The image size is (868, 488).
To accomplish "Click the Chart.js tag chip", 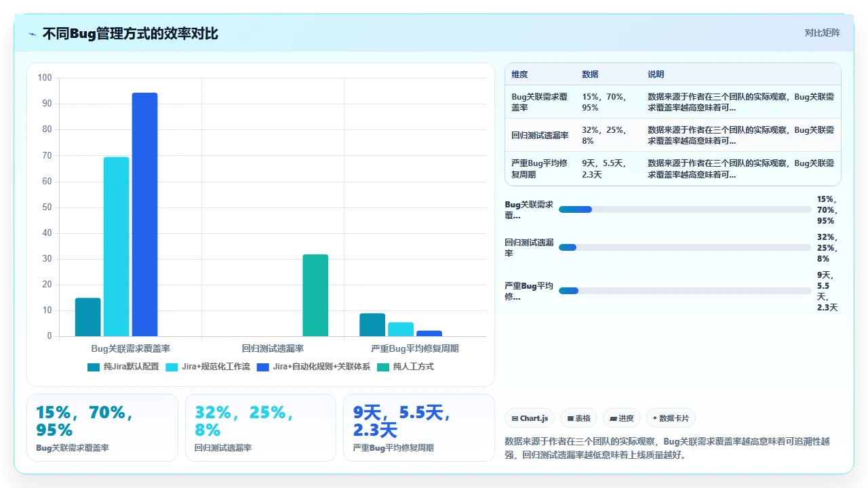I will (x=530, y=418).
